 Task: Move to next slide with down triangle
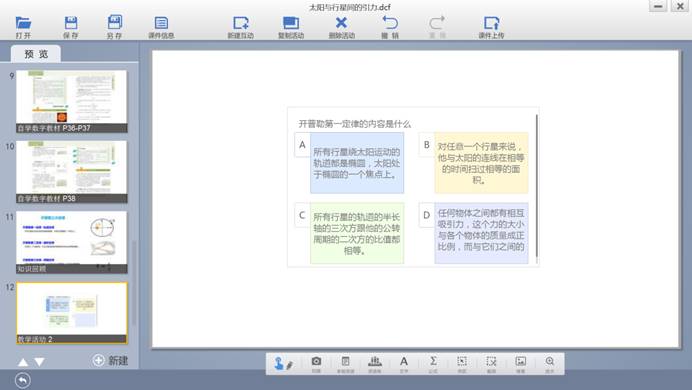40,362
